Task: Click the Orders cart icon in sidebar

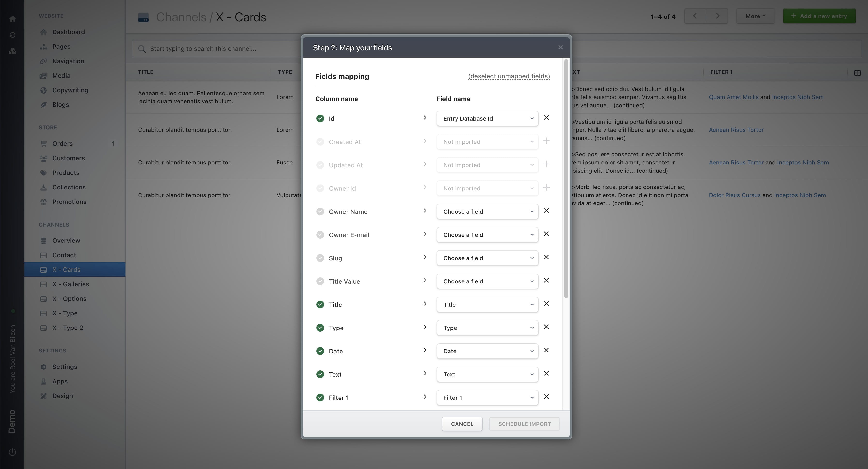Action: click(44, 143)
